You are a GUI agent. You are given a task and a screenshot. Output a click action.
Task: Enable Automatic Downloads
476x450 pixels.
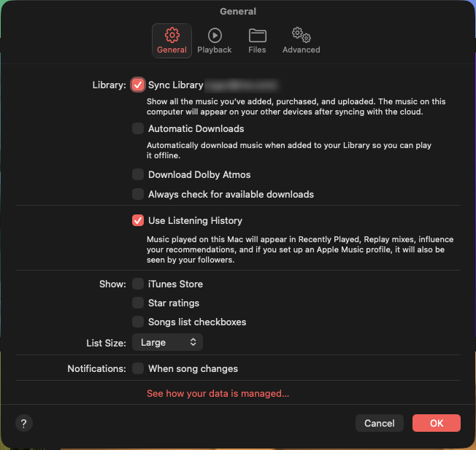[138, 129]
